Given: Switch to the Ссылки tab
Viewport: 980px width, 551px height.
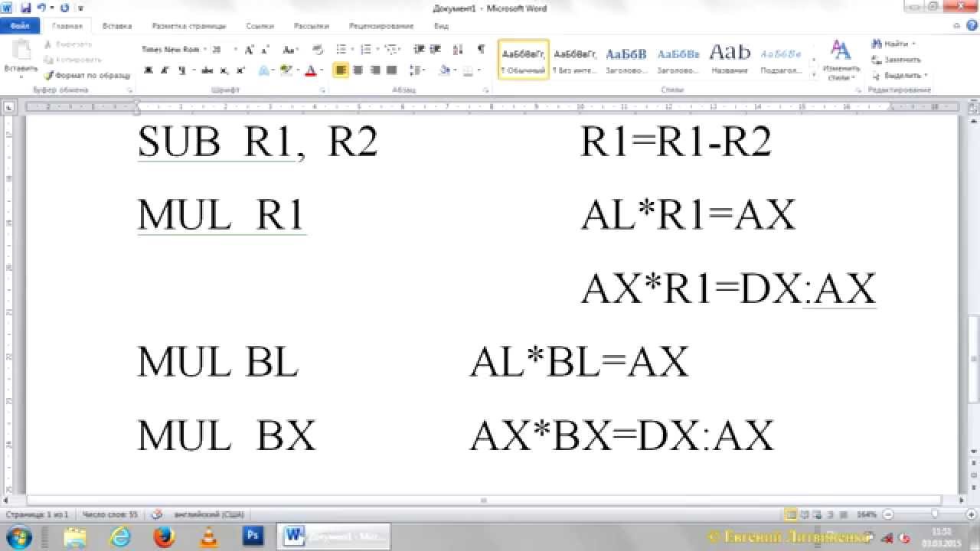Looking at the screenshot, I should tap(260, 25).
